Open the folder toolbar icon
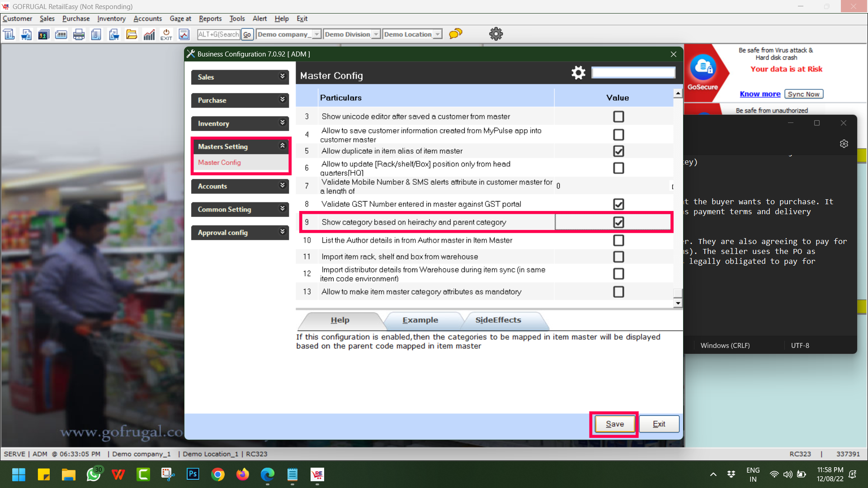 (132, 34)
